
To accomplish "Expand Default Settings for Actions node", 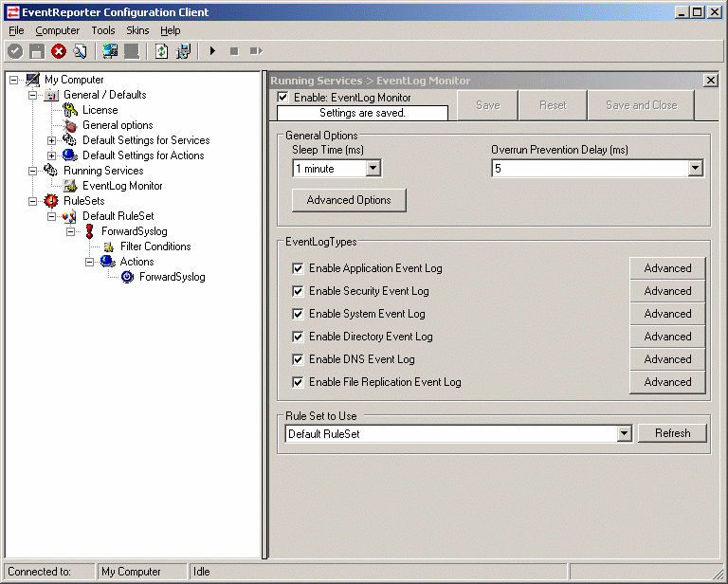I will coord(51,156).
